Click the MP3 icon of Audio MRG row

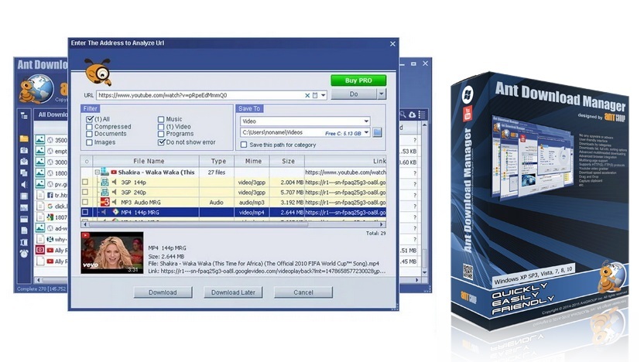pyautogui.click(x=105, y=202)
